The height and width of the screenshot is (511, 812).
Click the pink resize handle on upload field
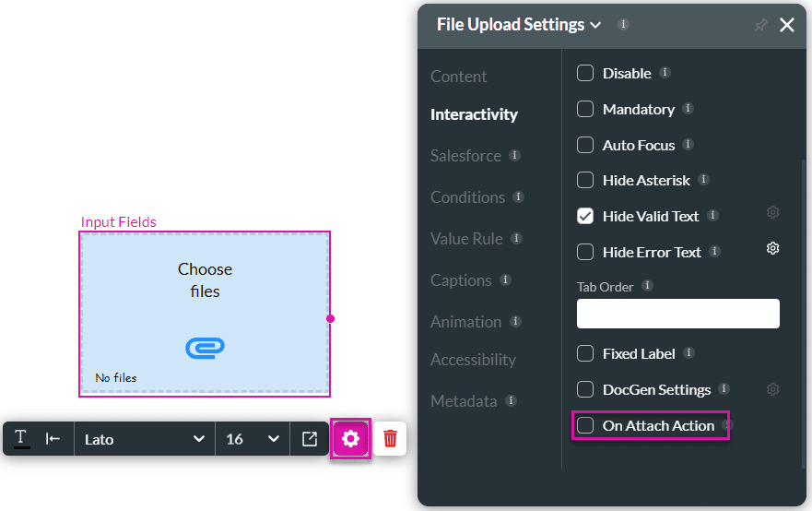(x=330, y=319)
